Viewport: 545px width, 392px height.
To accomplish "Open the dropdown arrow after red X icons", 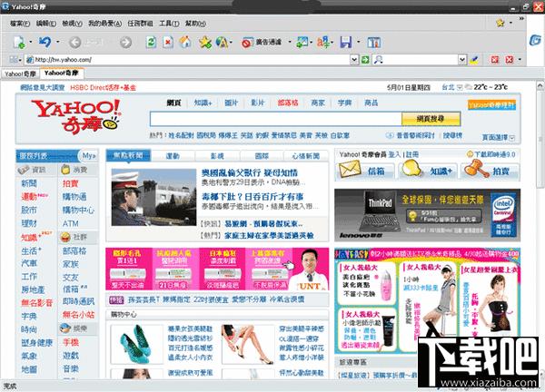I will coord(520,59).
